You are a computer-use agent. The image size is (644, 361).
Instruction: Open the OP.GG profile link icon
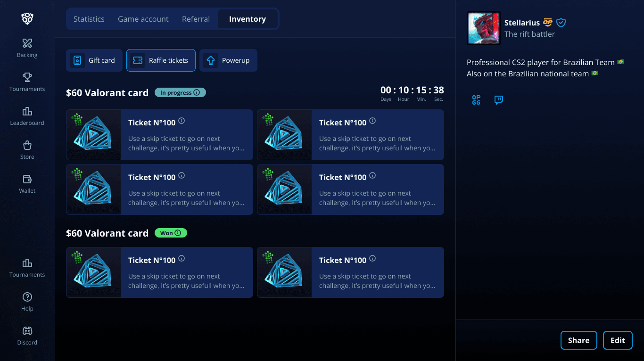point(476,100)
